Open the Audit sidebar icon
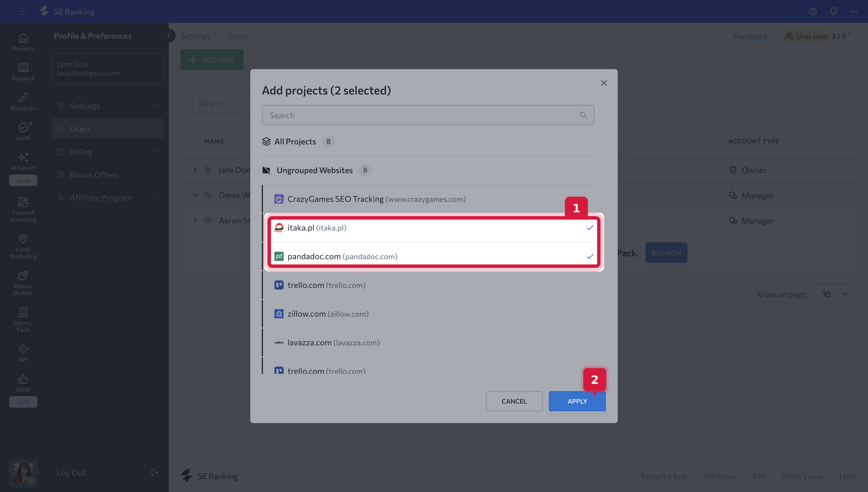 point(23,131)
